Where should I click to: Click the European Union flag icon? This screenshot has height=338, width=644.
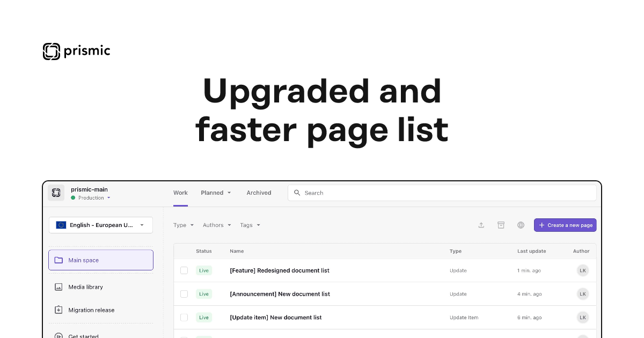tap(61, 225)
